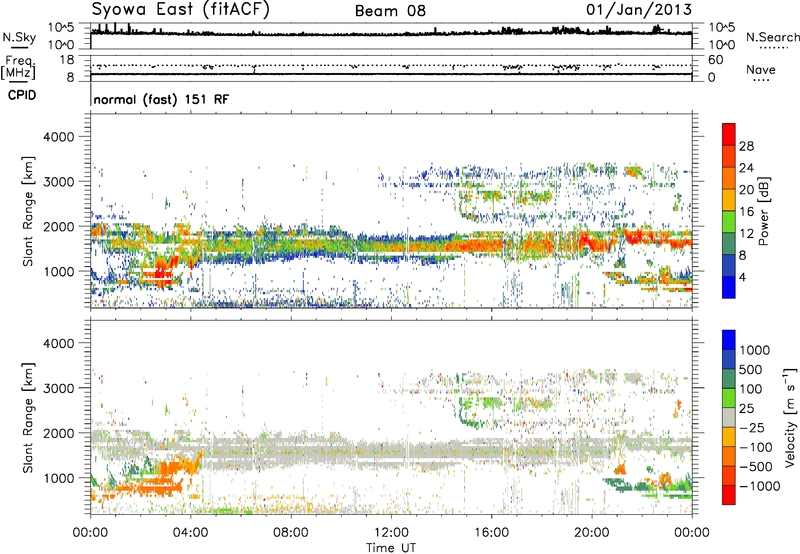
Task: Click the "3000" tick of the velocity panel
Action: 58,388
